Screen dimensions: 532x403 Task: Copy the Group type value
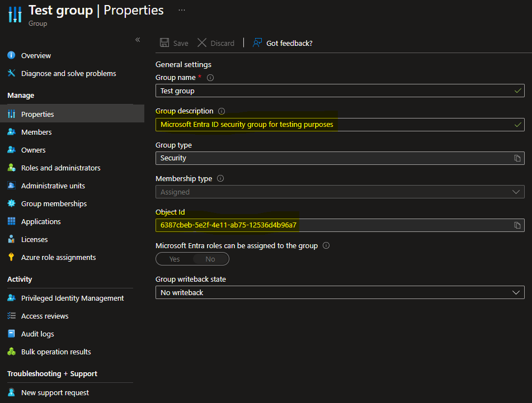(517, 158)
